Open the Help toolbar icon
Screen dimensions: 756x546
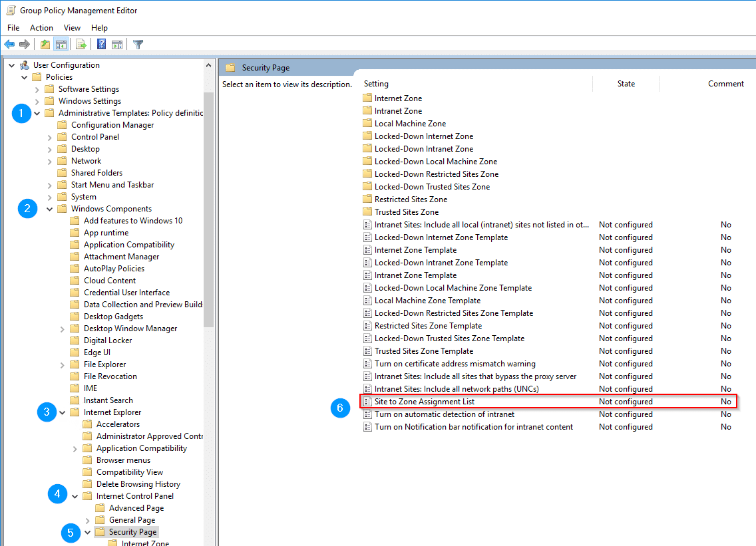tap(101, 45)
